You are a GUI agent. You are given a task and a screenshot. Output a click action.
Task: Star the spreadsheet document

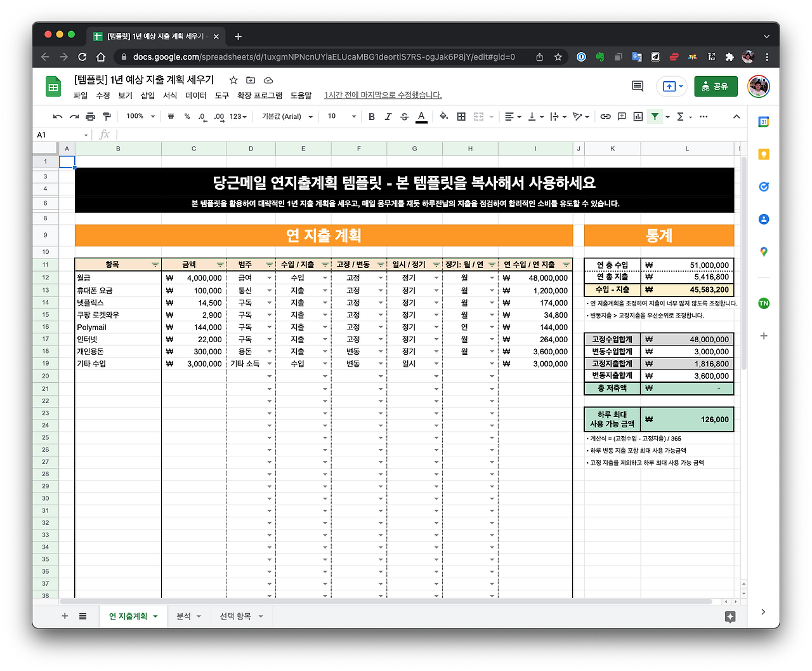point(233,80)
